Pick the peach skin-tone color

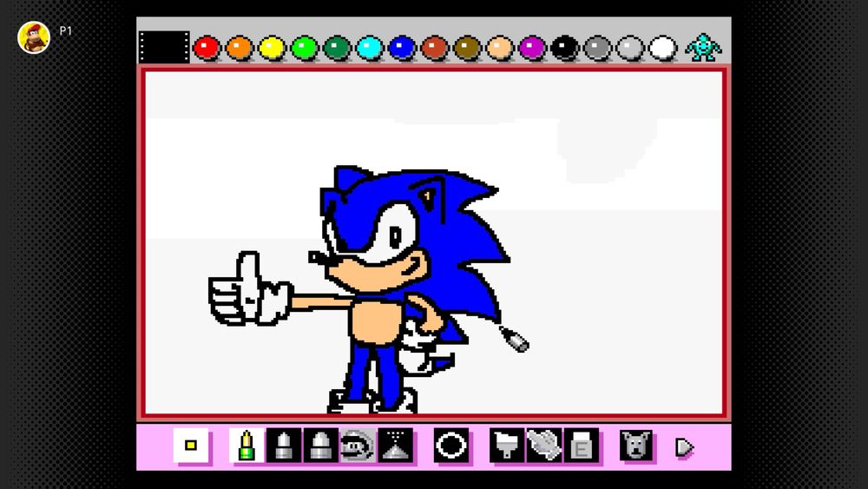point(500,48)
